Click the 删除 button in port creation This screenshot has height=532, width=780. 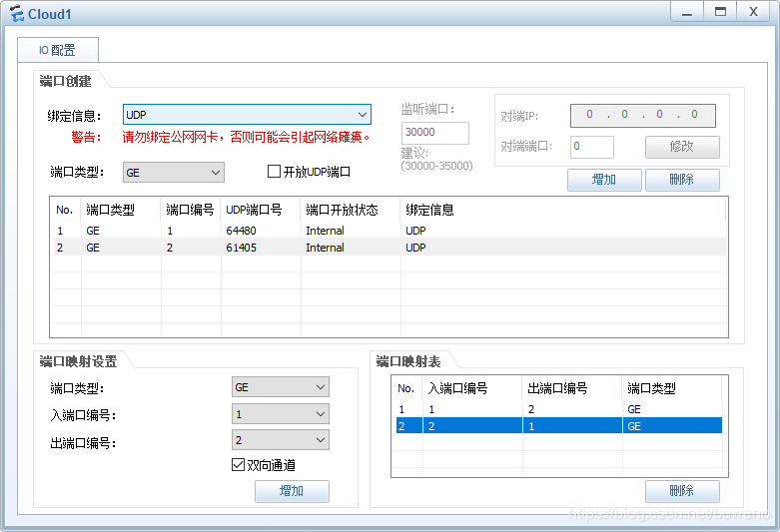click(x=682, y=180)
